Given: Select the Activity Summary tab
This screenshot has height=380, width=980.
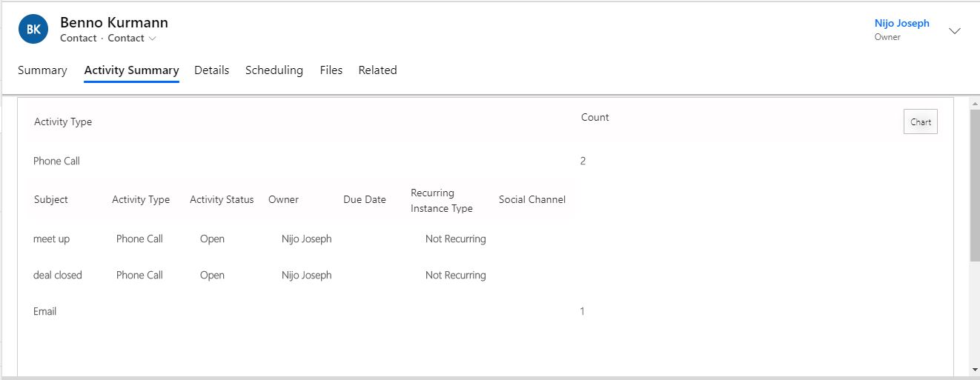Looking at the screenshot, I should 131,70.
